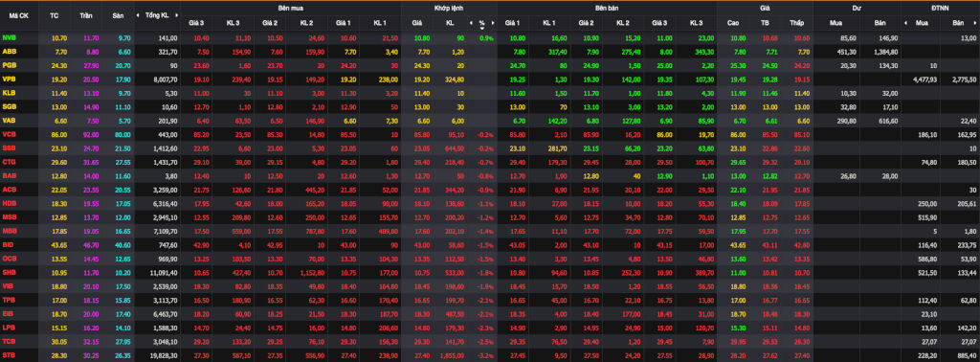Viewport: 980px width, 362px height.
Task: Click the left arrow before ĐTNN Mua header
Action: [905, 23]
